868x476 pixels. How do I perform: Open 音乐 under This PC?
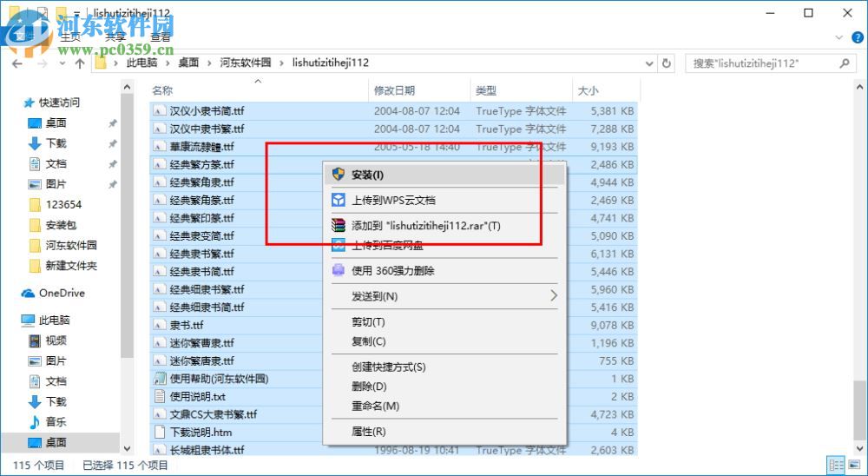click(56, 421)
